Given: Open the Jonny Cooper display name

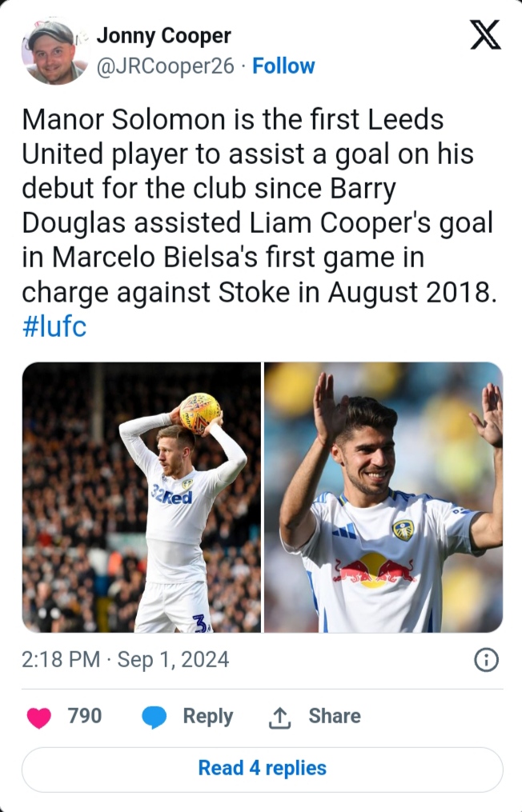Looking at the screenshot, I should [163, 36].
